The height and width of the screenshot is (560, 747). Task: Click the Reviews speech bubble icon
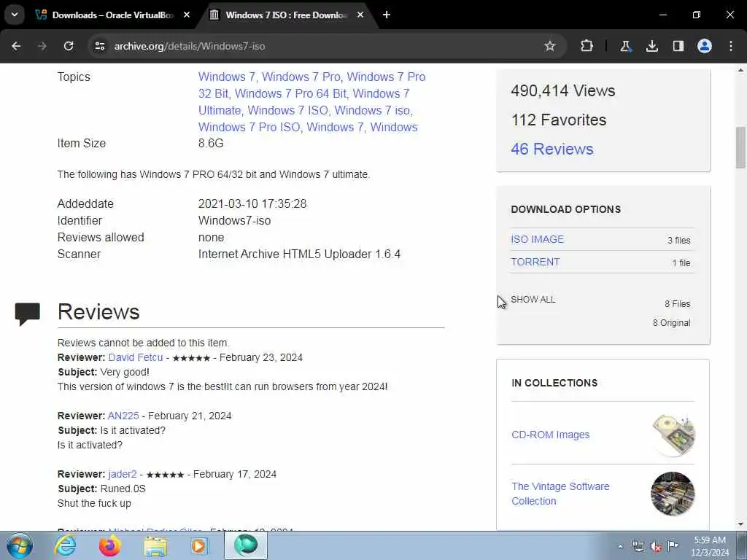(x=28, y=314)
